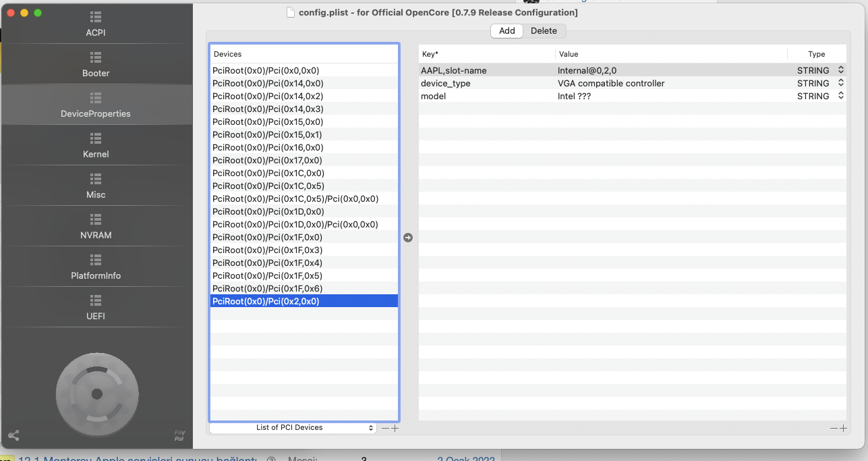
Task: Change the Type dropdown for AAPL,slot-name
Action: point(841,70)
